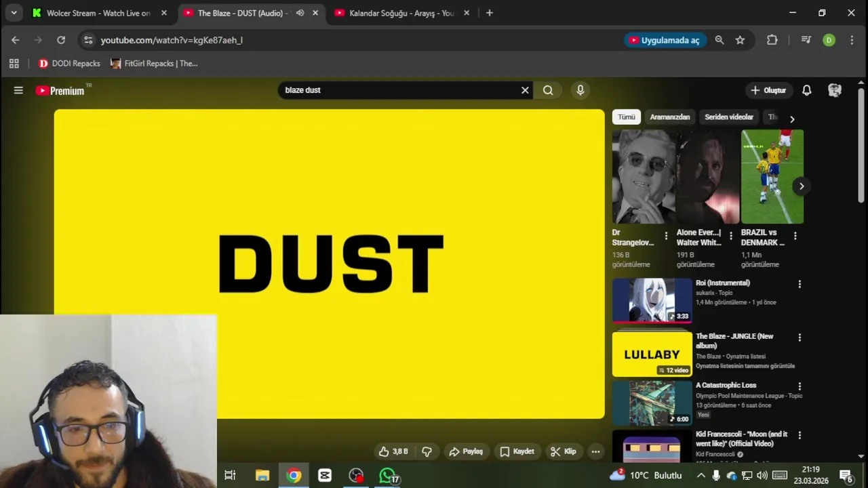Screen dimensions: 868x488
Task: Open OBS Studio from the taskbar
Action: (x=356, y=476)
